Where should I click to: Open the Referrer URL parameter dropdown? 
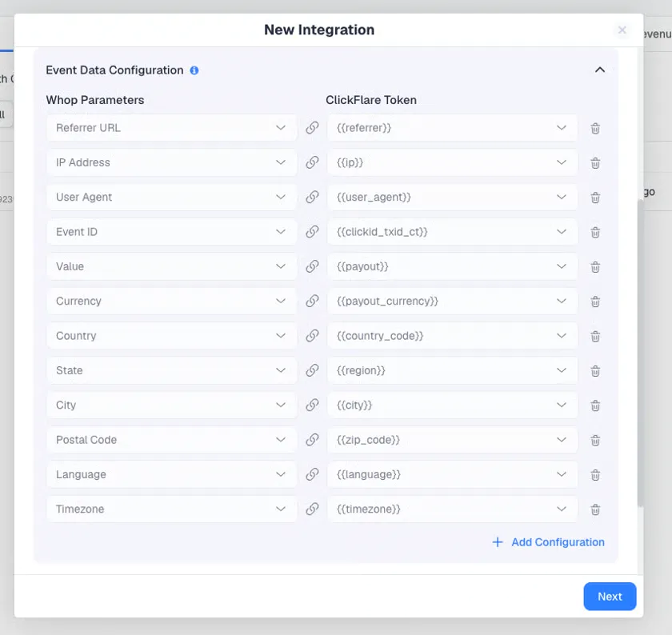point(171,128)
